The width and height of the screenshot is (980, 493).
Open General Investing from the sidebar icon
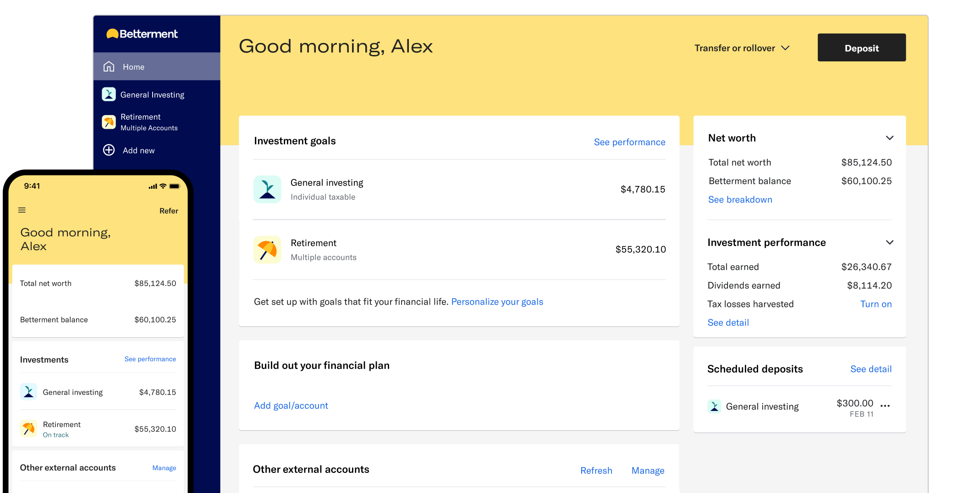click(109, 94)
